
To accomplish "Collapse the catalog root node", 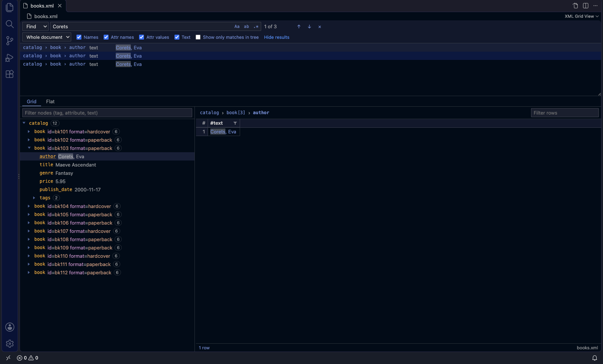I will (24, 123).
